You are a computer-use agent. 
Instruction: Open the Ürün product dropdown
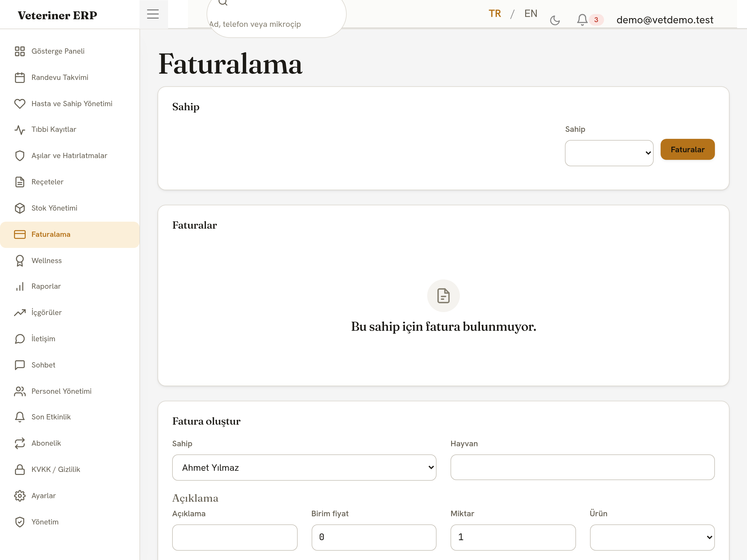click(x=652, y=537)
